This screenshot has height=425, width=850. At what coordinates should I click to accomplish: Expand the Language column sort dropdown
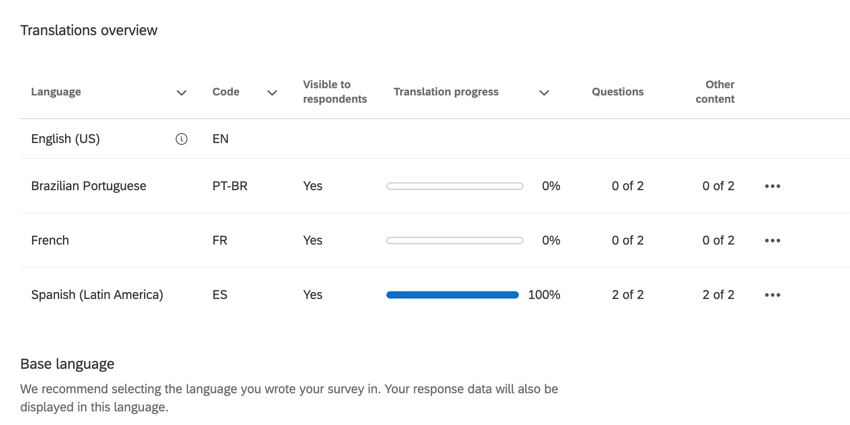[x=181, y=93]
